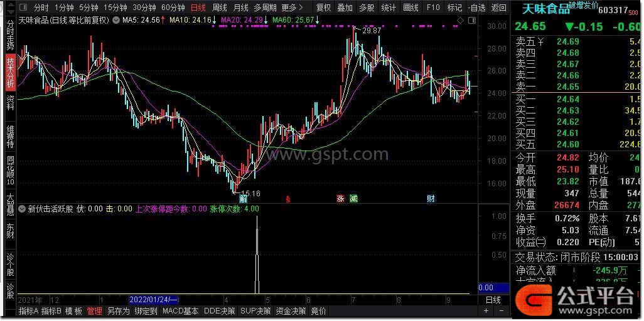Screen dimensions: 644x321
Task: Click the 解 event marker icon
Action: (244, 199)
